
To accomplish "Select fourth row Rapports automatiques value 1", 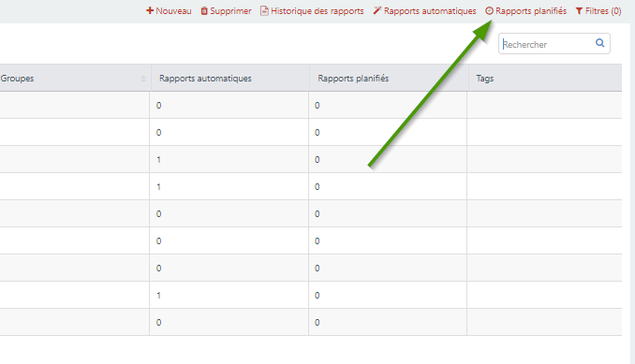I will [159, 187].
